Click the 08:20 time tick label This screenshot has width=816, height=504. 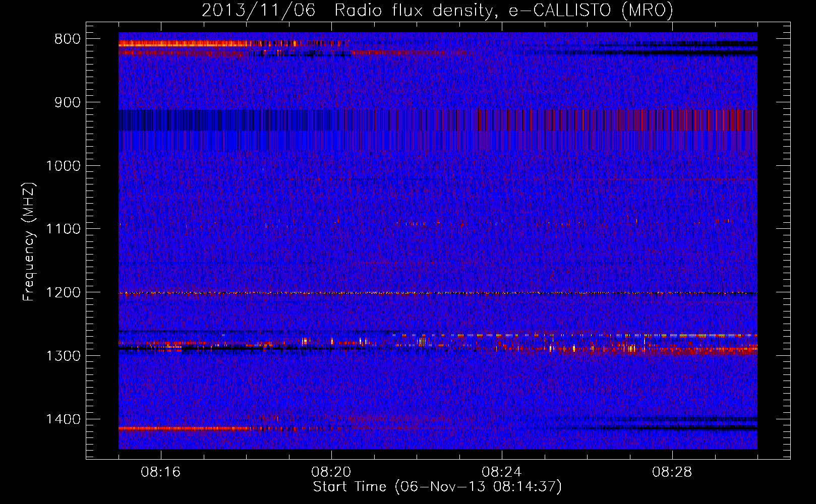tap(331, 472)
